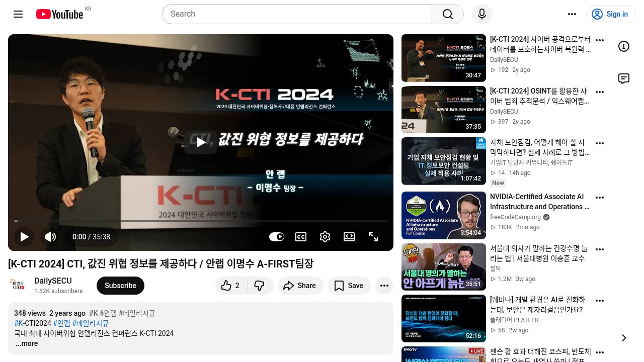644x362 pixels.
Task: Open options for 웨비나 video
Action: pos(600,301)
